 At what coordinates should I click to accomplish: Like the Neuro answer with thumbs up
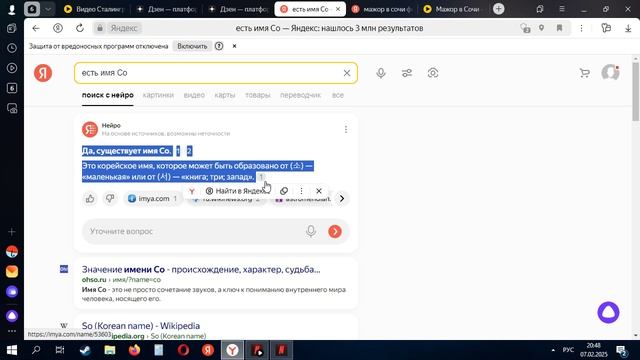tap(90, 198)
